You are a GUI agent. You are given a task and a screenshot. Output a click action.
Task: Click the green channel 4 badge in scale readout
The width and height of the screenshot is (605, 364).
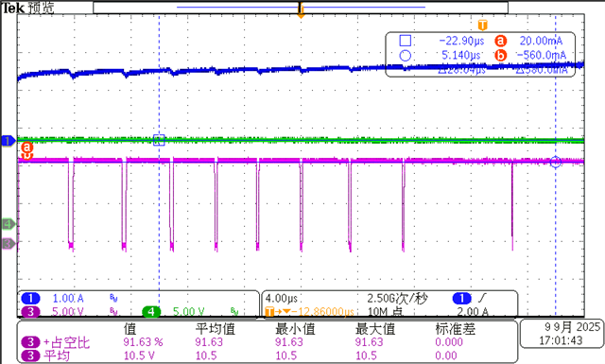coord(151,311)
